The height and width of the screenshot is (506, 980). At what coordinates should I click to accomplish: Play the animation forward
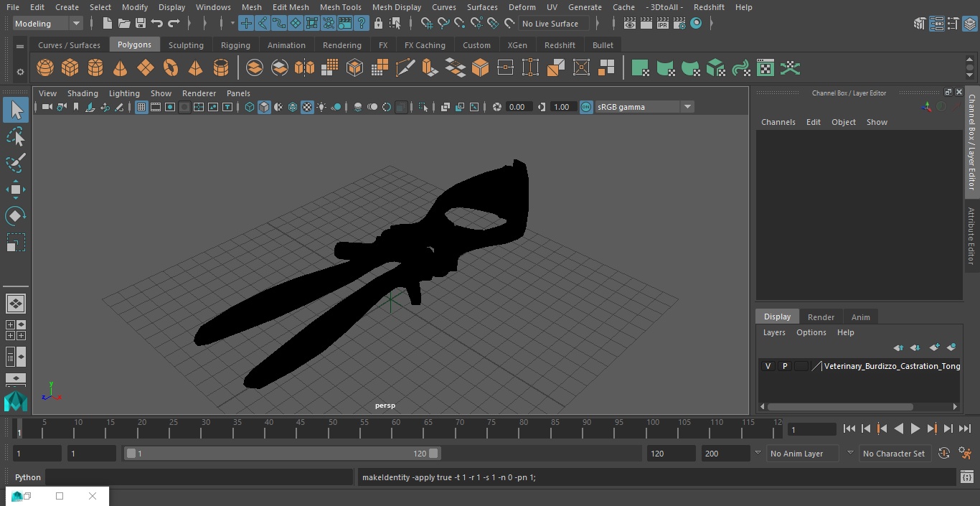click(915, 429)
